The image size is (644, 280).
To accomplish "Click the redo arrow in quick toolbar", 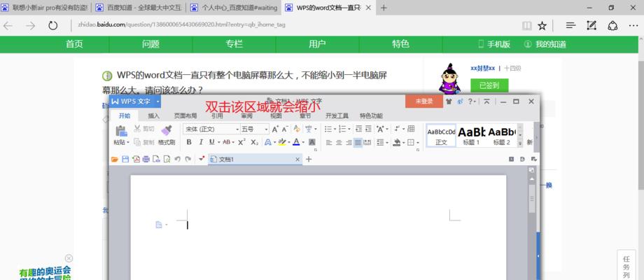I will (x=188, y=160).
